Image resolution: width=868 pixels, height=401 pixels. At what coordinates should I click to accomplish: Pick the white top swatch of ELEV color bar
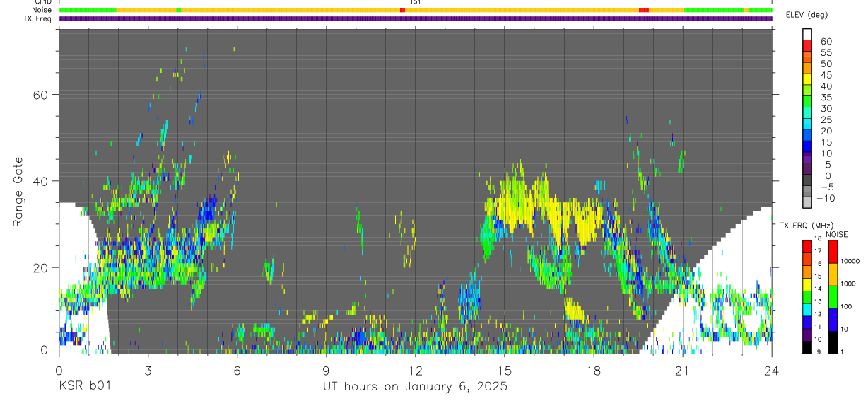pyautogui.click(x=807, y=34)
